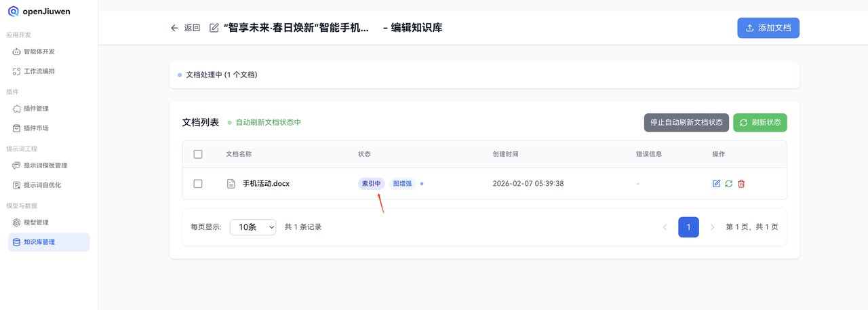This screenshot has width=868, height=310.
Task: Click the 自动刷新文档状态中 status text
Action: (x=269, y=123)
